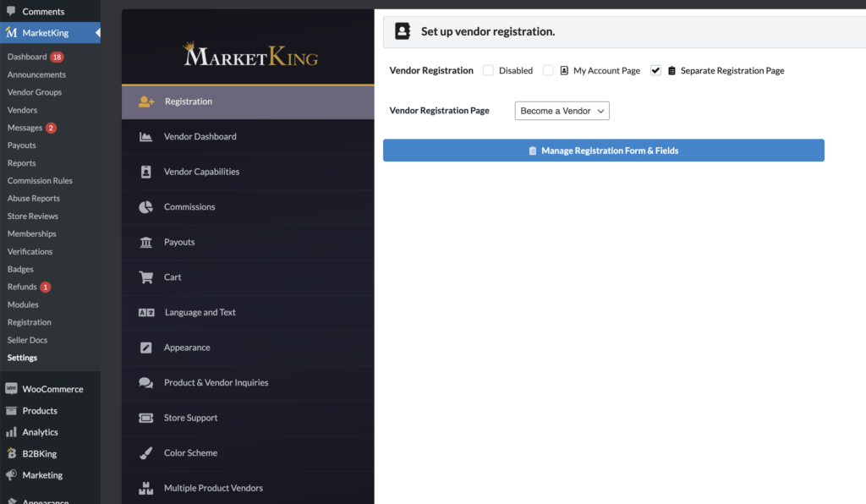The image size is (866, 504).
Task: Open Reports in sidebar
Action: pyautogui.click(x=21, y=163)
